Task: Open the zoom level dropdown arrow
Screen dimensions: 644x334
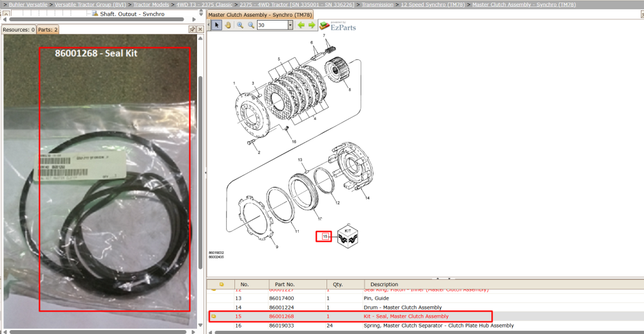Action: [290, 25]
